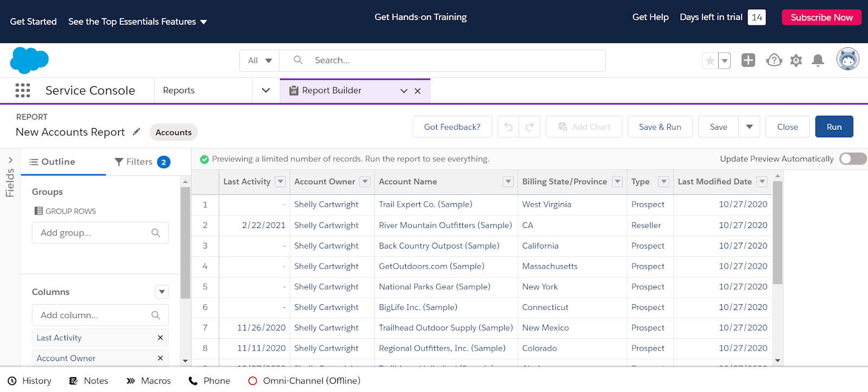
Task: Expand See the Top Essentials Features menu
Action: (138, 22)
